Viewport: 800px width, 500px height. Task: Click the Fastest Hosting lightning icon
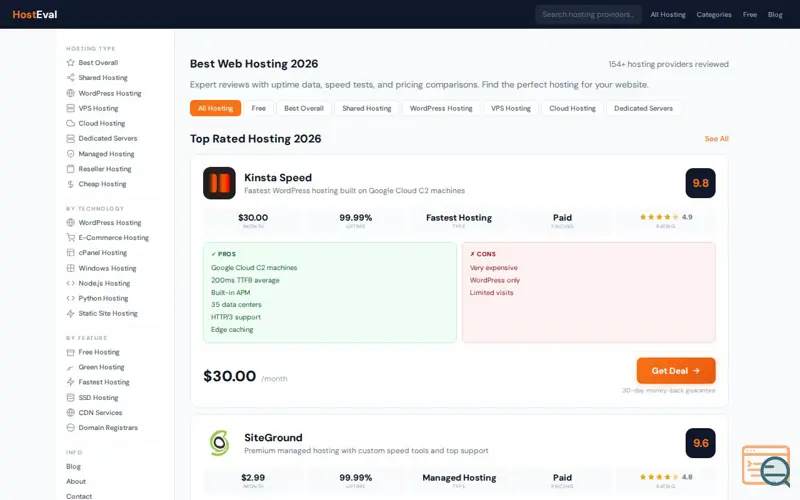(x=70, y=382)
